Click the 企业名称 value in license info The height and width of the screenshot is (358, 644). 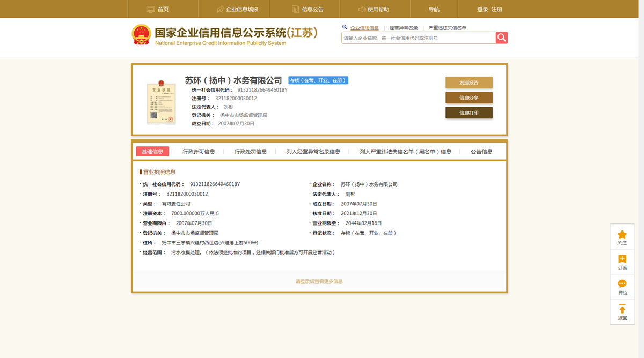pos(369,184)
